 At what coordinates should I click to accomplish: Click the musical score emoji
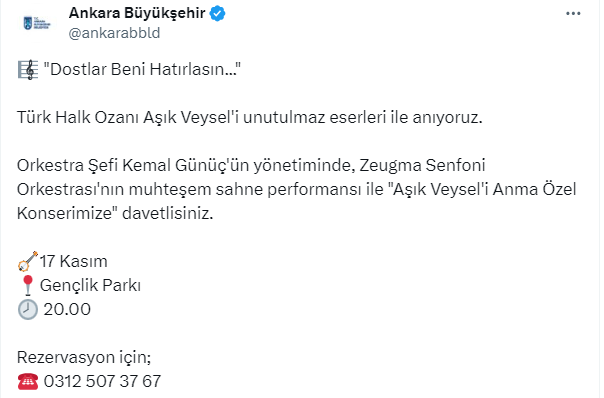(x=28, y=70)
